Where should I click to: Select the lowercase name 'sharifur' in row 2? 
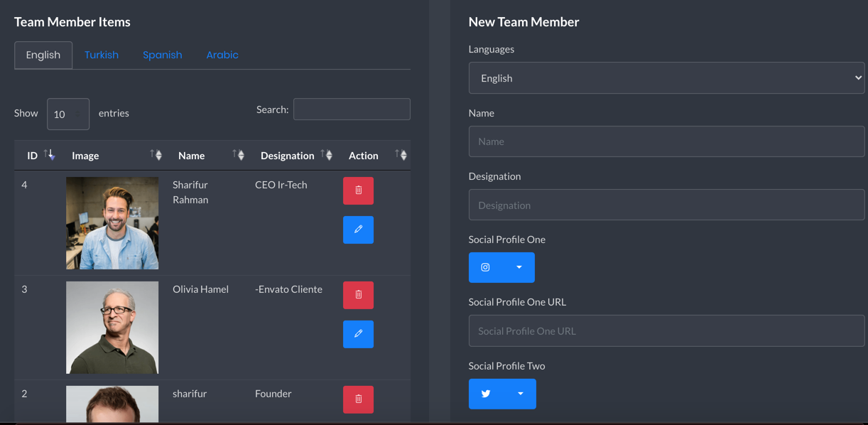point(190,394)
